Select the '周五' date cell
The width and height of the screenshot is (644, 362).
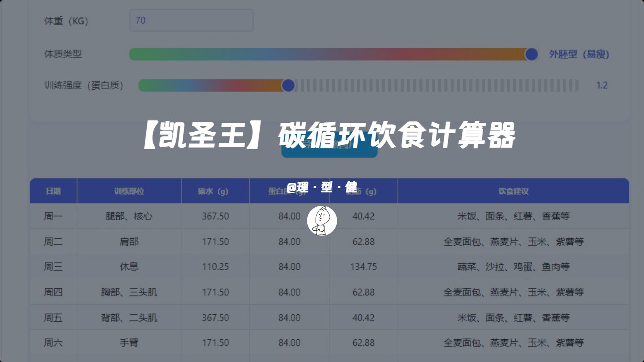pyautogui.click(x=53, y=318)
